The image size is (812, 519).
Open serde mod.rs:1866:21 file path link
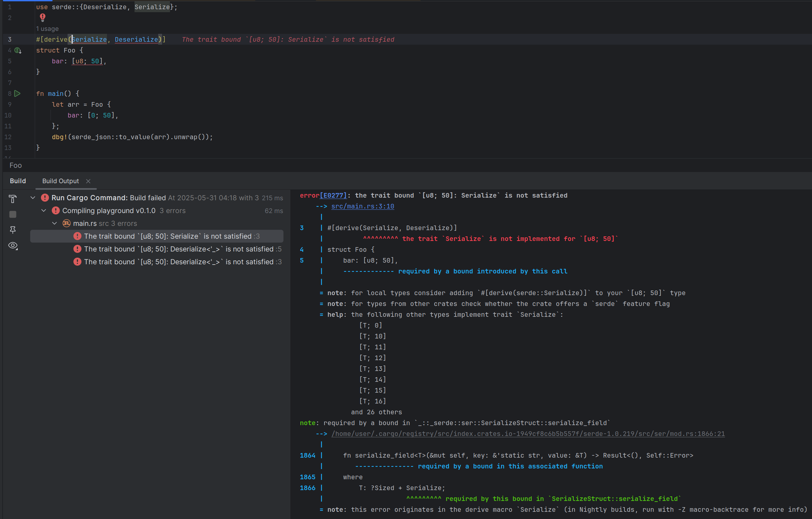(528, 434)
